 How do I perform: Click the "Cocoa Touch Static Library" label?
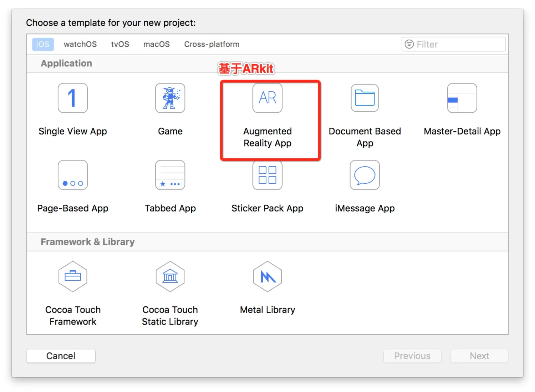click(170, 316)
